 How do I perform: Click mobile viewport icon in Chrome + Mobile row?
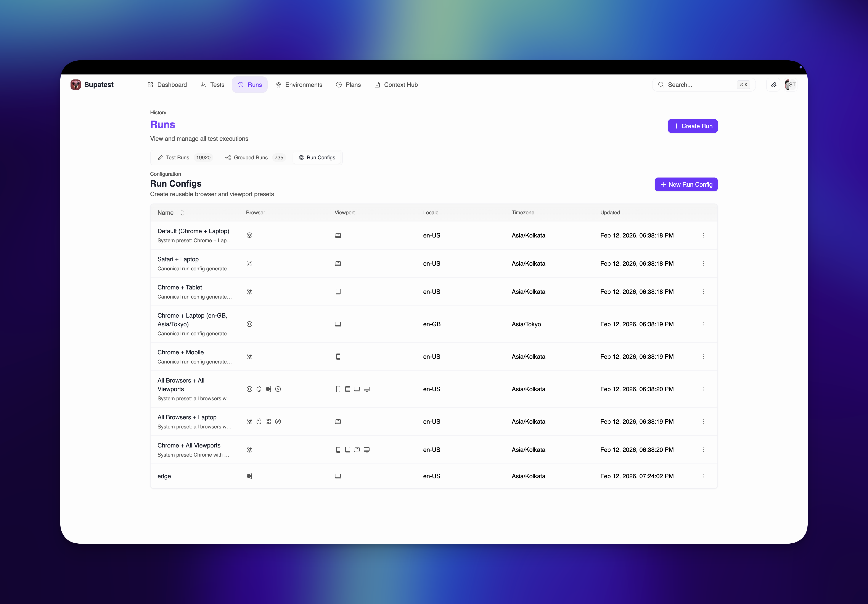pos(338,357)
